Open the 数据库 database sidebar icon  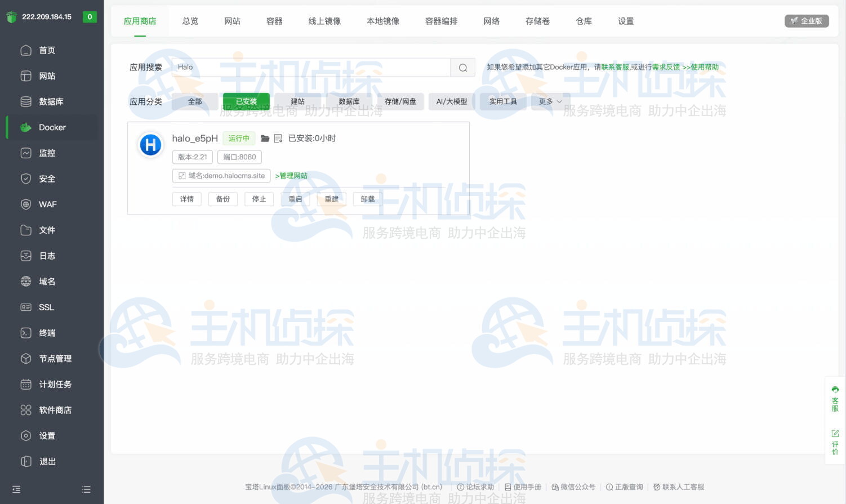click(x=26, y=101)
